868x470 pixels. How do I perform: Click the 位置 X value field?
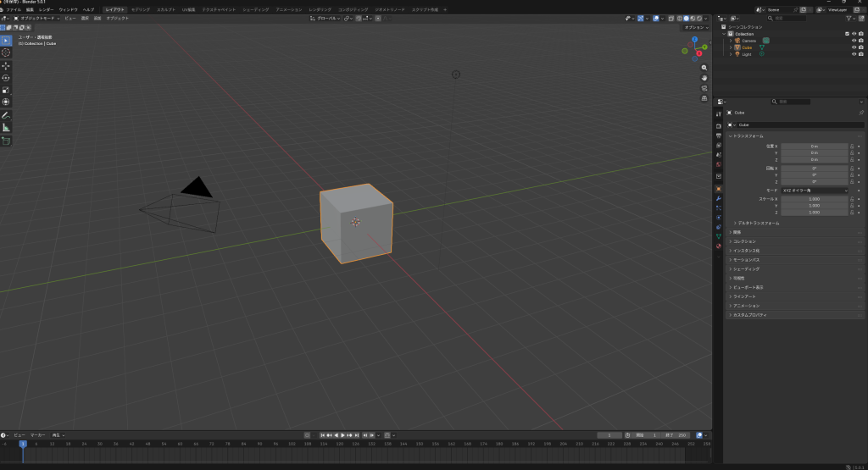815,146
